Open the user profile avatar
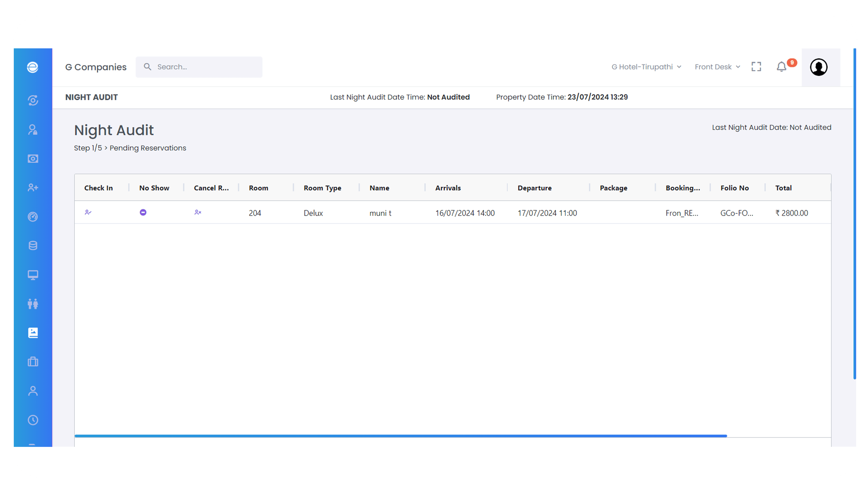 coord(819,67)
